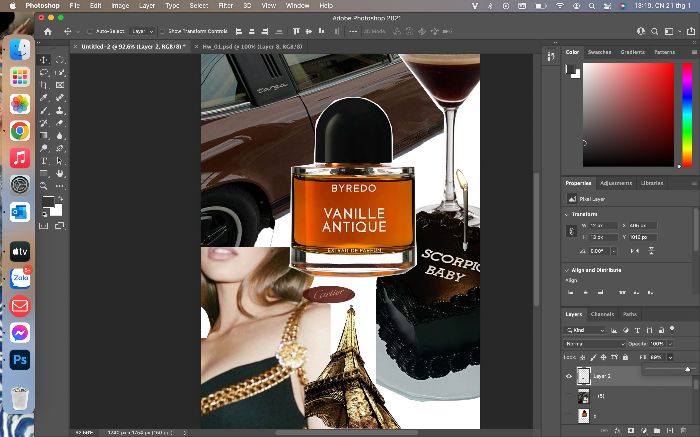Toggle filter for type layers
This screenshot has width=700, height=437.
[638, 330]
